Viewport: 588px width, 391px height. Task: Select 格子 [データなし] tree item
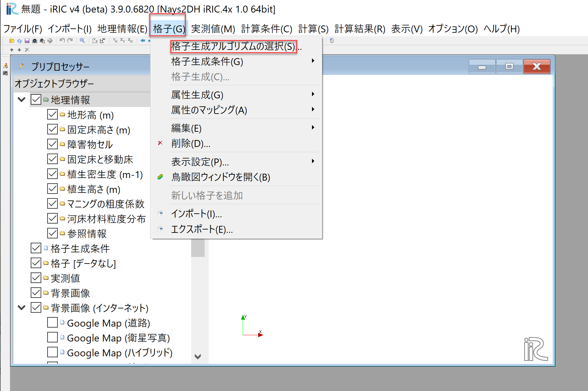tap(83, 263)
